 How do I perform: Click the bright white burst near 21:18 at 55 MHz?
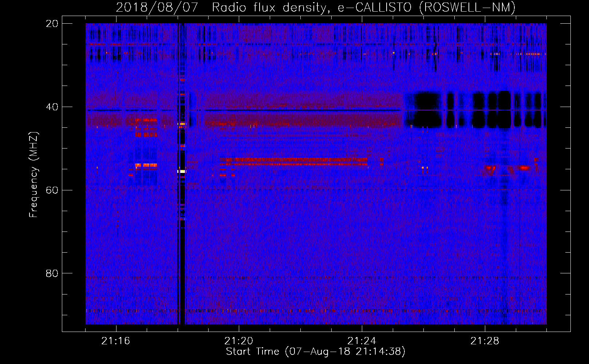(182, 171)
